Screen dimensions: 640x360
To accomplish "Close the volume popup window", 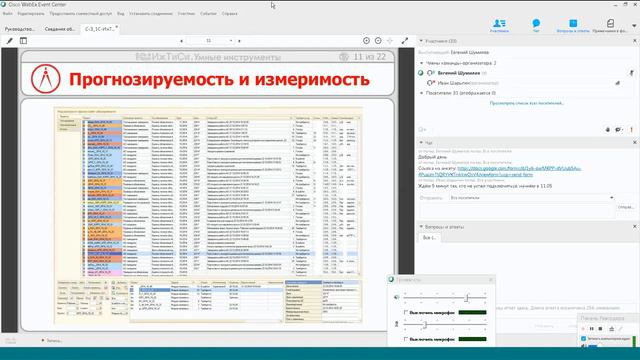I will coord(491,280).
